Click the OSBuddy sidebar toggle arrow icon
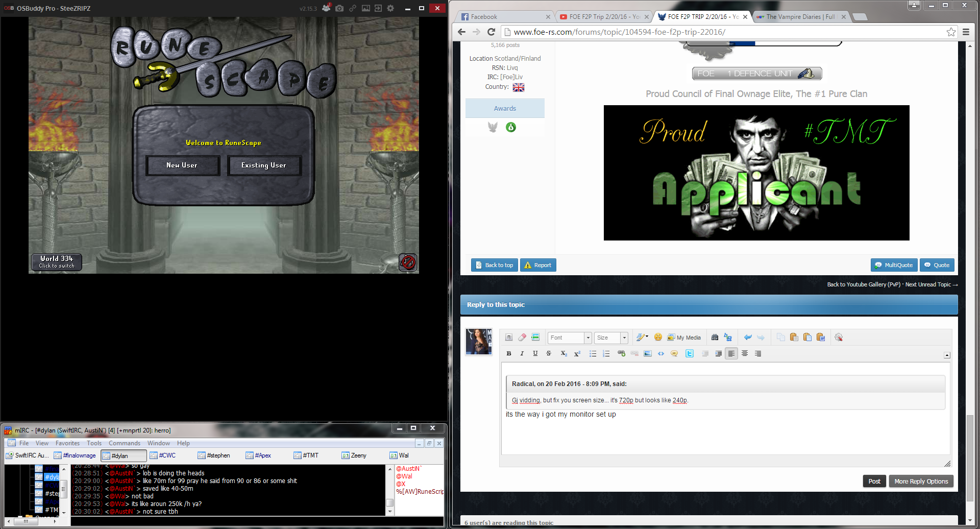Image resolution: width=980 pixels, height=529 pixels. 378,8
